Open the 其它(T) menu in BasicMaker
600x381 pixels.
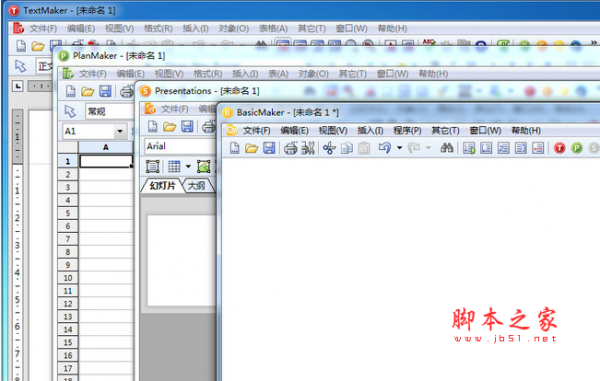445,130
